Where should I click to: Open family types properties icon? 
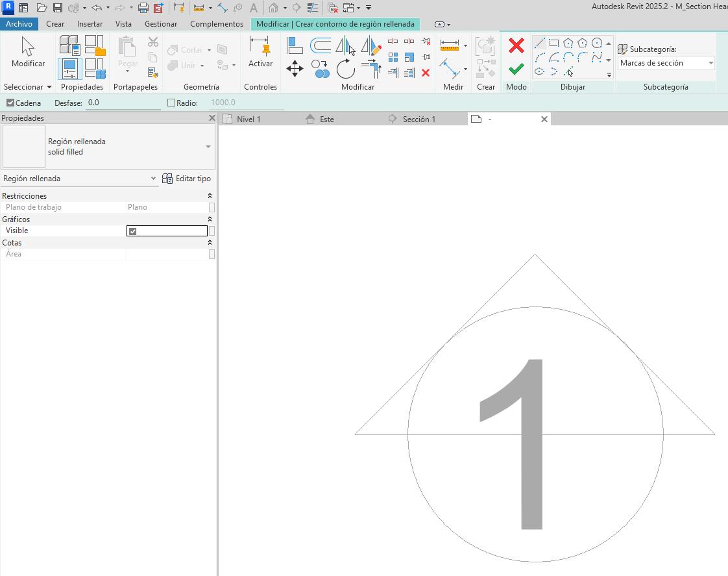69,45
